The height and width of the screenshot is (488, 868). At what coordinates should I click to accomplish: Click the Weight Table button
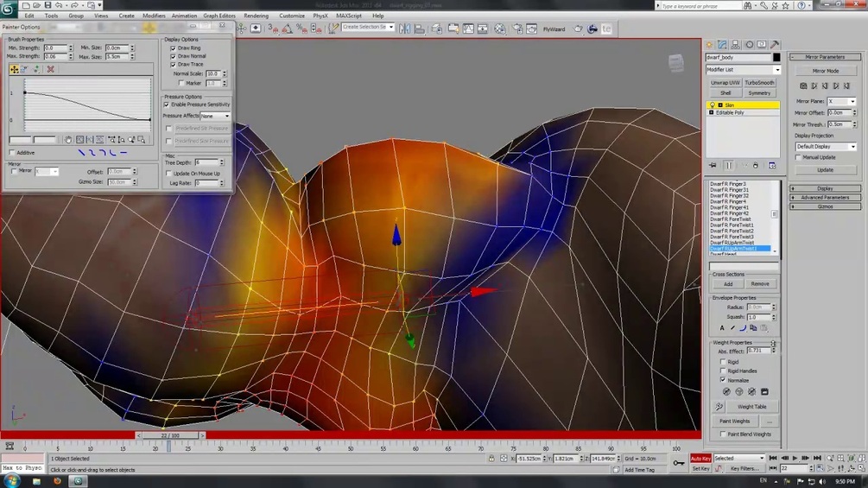click(x=751, y=407)
